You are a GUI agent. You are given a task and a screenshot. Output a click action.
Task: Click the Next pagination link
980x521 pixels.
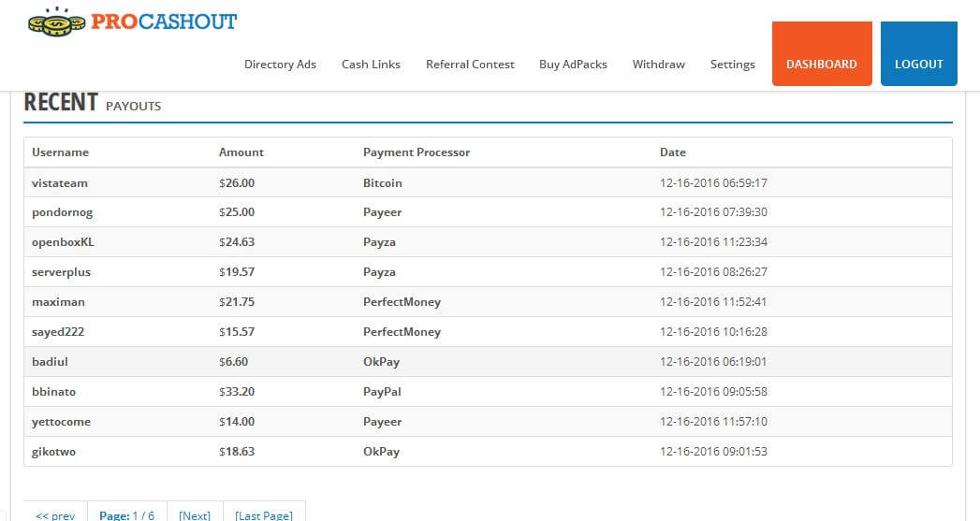click(x=195, y=514)
